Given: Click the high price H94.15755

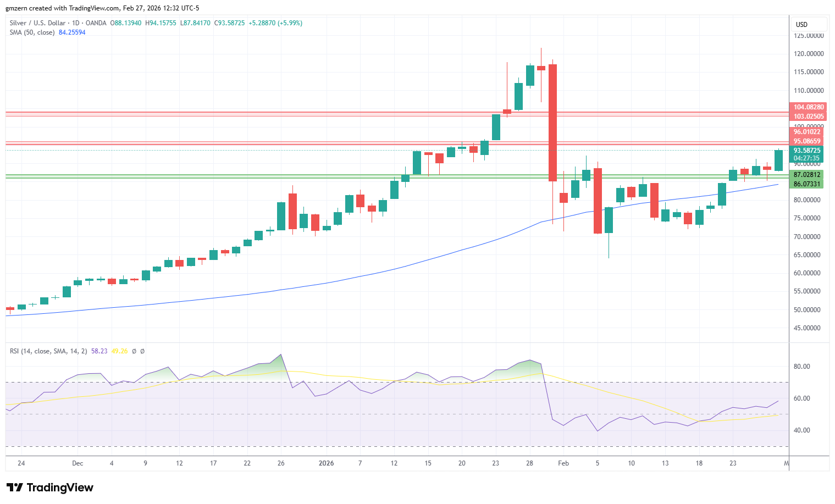Looking at the screenshot, I should pyautogui.click(x=161, y=23).
